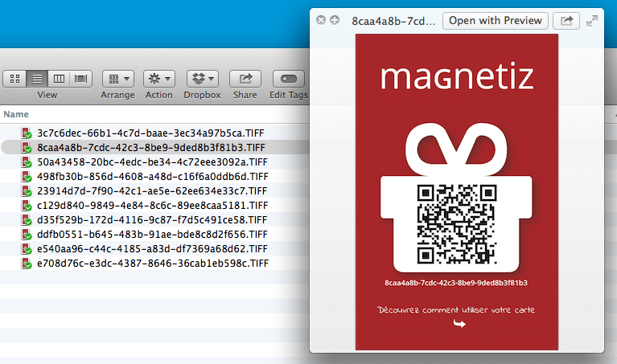Expand the Dropbox toolbar menu
Viewport: 617px width, 364px height.
[x=202, y=79]
